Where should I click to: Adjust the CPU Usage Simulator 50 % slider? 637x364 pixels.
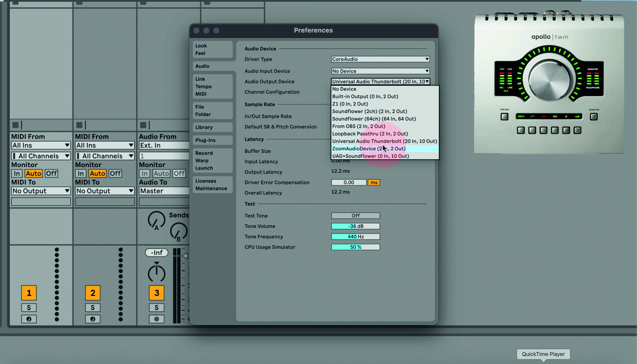point(356,247)
